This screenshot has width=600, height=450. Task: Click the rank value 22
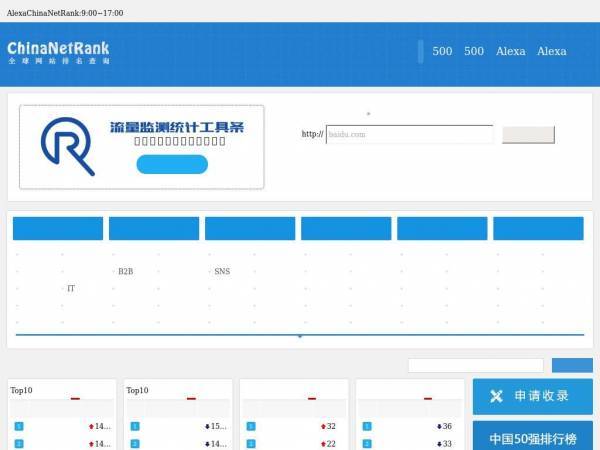(x=331, y=444)
